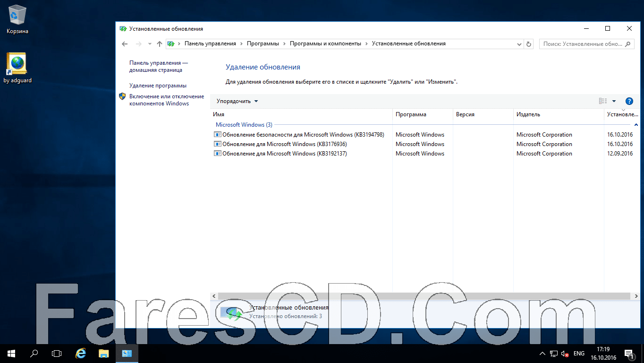The image size is (644, 363).
Task: Open the Action Center notification icon
Action: (629, 354)
